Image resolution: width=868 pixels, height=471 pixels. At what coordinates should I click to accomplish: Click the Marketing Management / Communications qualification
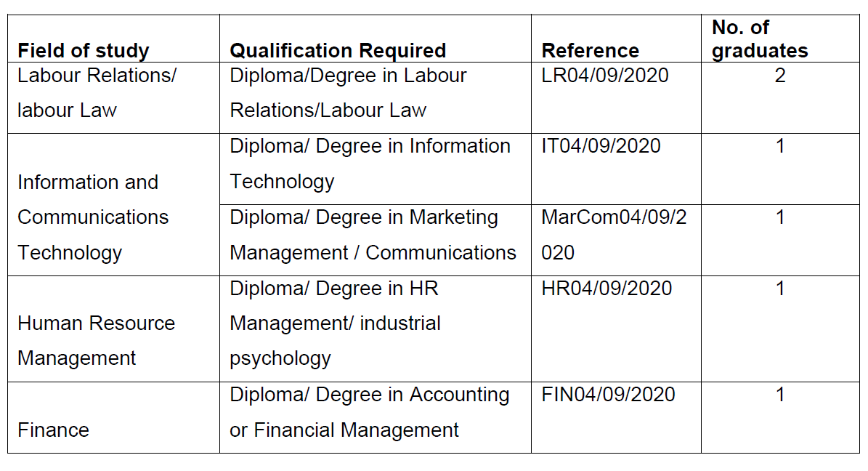[373, 235]
